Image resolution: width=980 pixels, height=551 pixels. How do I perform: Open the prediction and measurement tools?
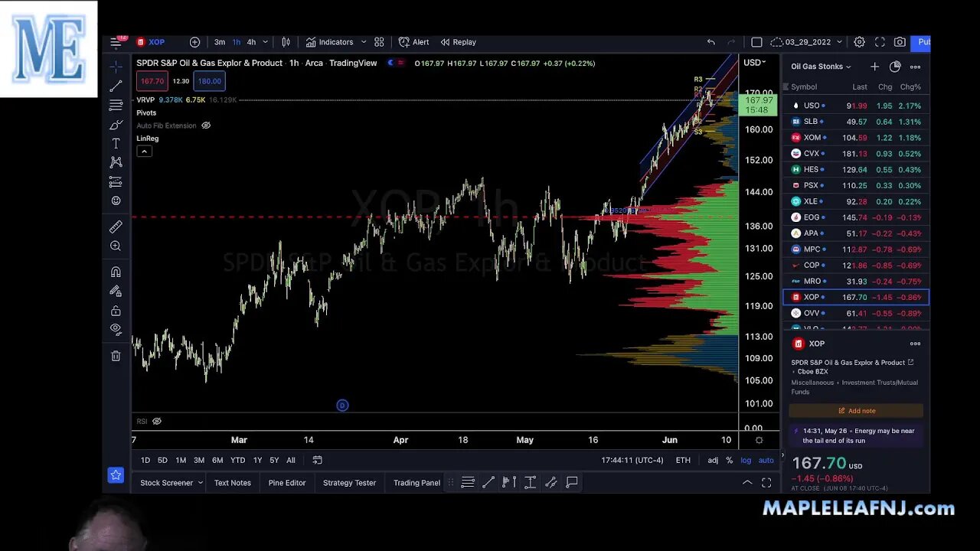pyautogui.click(x=116, y=181)
